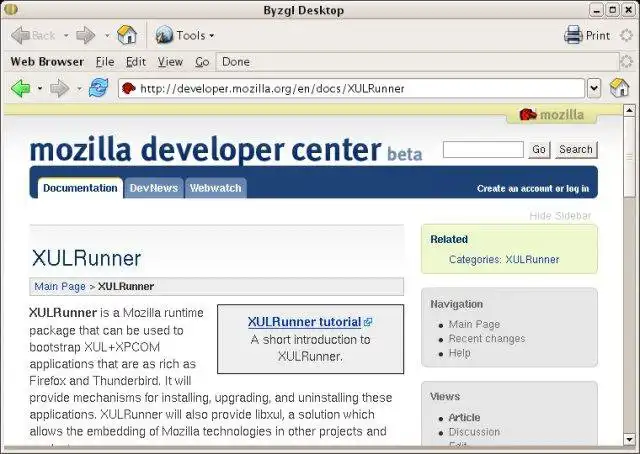Click the Help link in Navigation
The width and height of the screenshot is (640, 454).
[x=460, y=353]
